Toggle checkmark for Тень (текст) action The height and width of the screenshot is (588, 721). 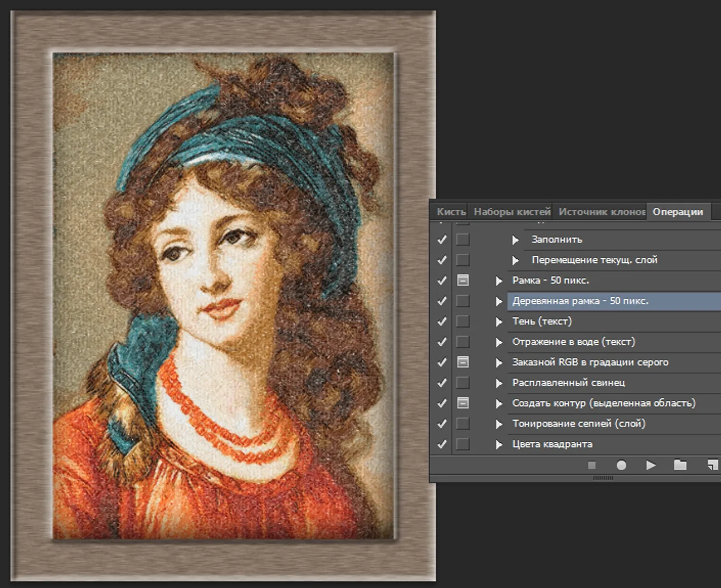(x=442, y=321)
